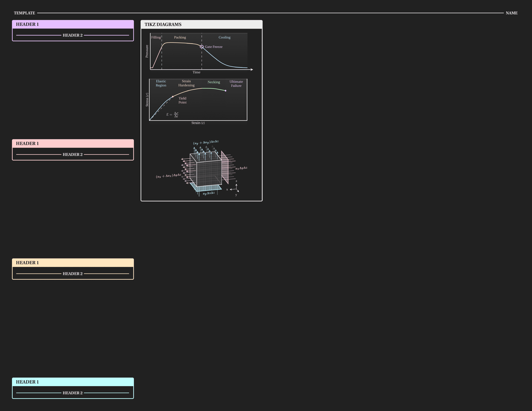Screen dimensions: 532x411
Task: Click the TIKZ DIAGRAMS heading
Action: tap(163, 25)
